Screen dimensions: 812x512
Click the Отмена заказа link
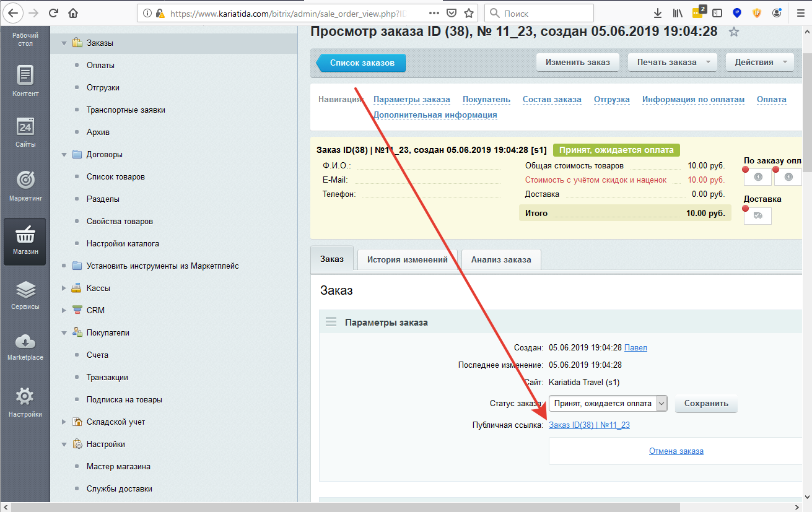point(676,451)
